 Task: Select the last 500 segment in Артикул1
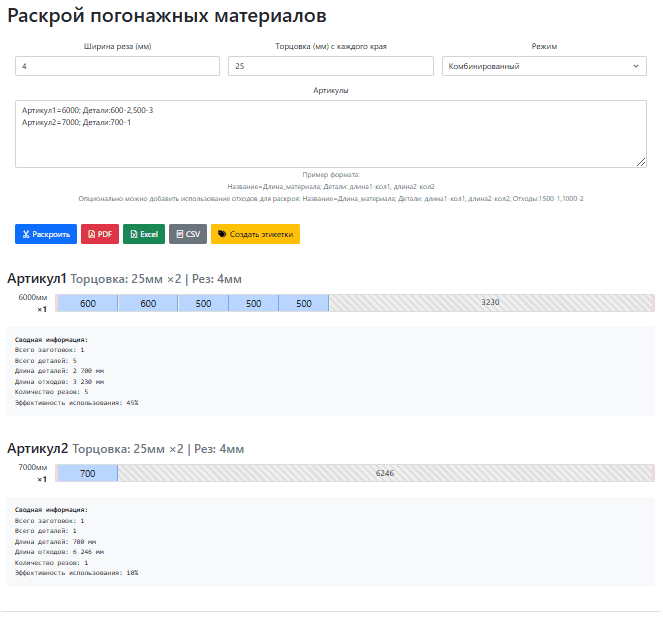[x=304, y=303]
